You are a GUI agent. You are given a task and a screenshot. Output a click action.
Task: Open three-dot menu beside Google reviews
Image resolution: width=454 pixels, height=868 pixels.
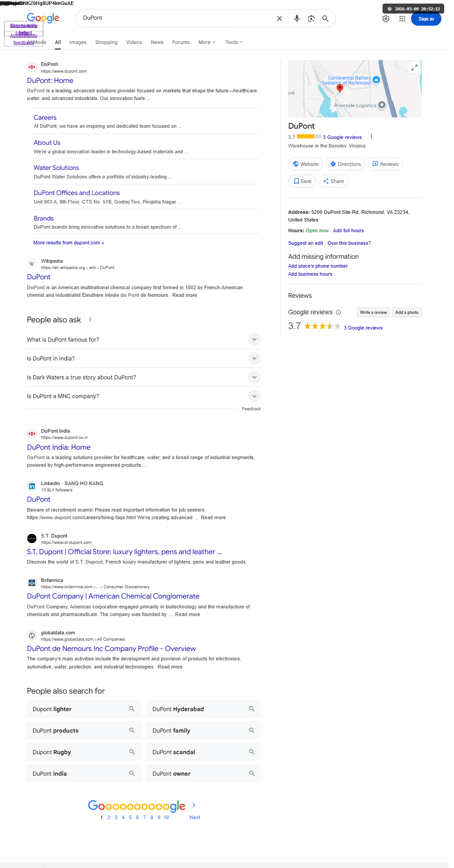click(x=371, y=137)
